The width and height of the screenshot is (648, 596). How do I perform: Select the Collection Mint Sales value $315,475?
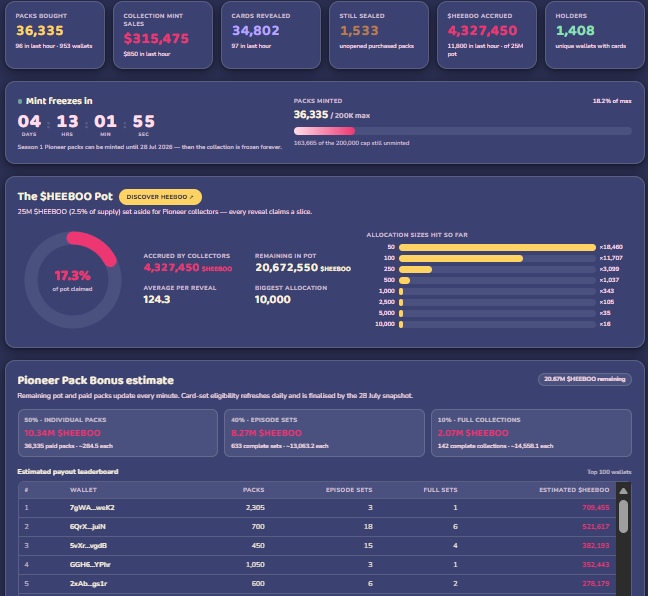tap(156, 38)
